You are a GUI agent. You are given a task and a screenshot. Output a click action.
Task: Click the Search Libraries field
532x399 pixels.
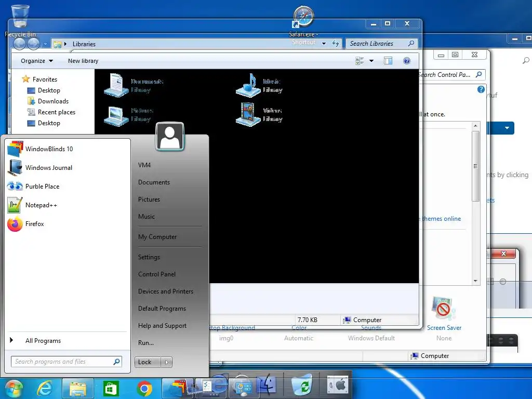click(382, 44)
